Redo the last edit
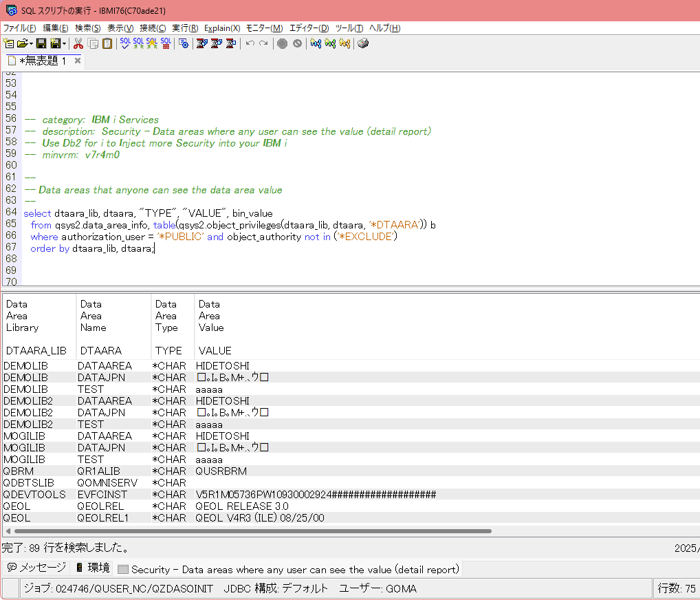 click(264, 43)
